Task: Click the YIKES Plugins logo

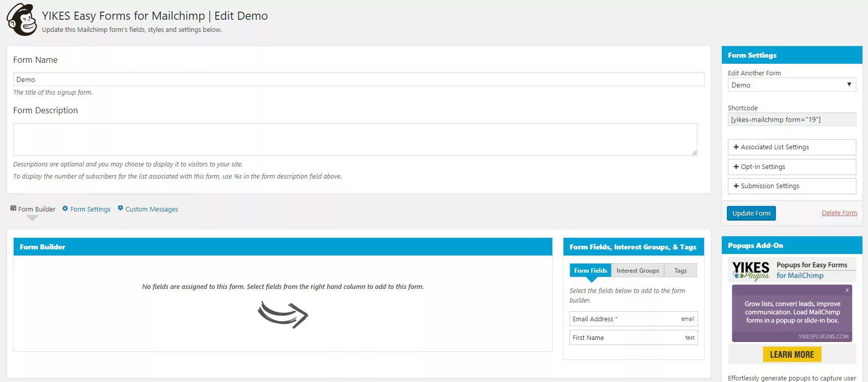Action: [751, 270]
